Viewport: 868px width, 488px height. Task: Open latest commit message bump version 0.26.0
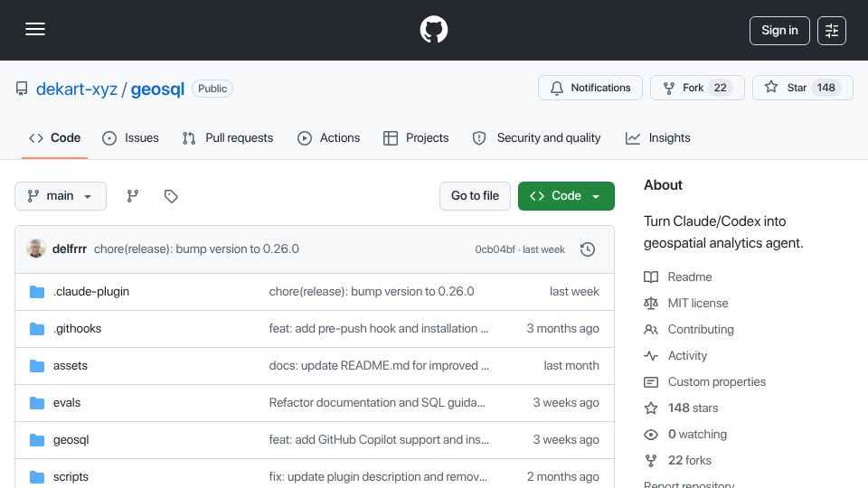(196, 249)
